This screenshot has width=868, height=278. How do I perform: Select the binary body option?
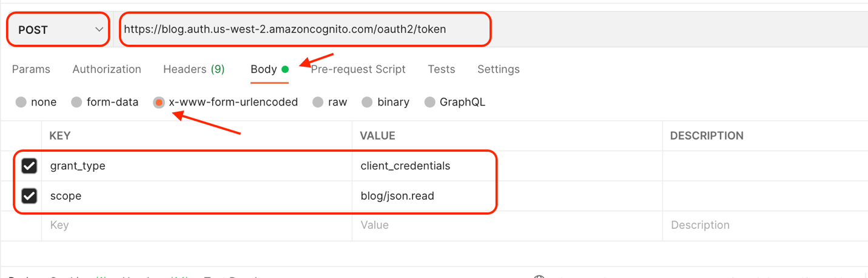[x=367, y=102]
